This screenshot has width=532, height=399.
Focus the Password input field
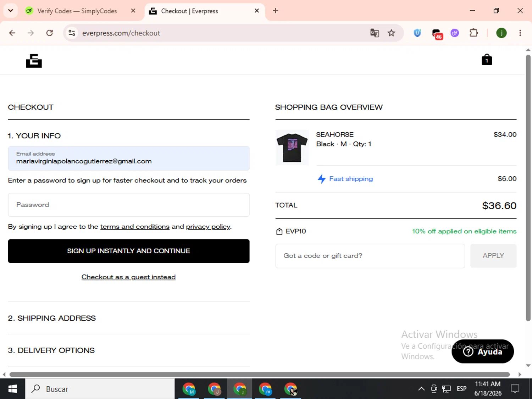point(129,205)
